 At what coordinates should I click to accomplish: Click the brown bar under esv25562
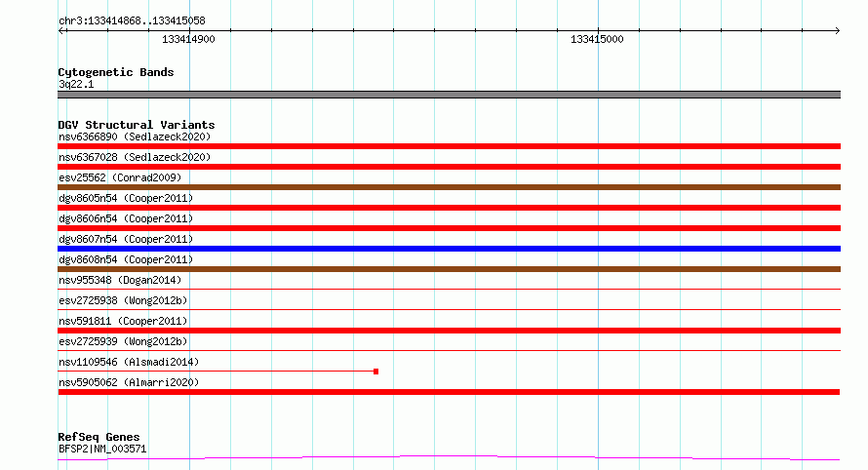pyautogui.click(x=449, y=187)
